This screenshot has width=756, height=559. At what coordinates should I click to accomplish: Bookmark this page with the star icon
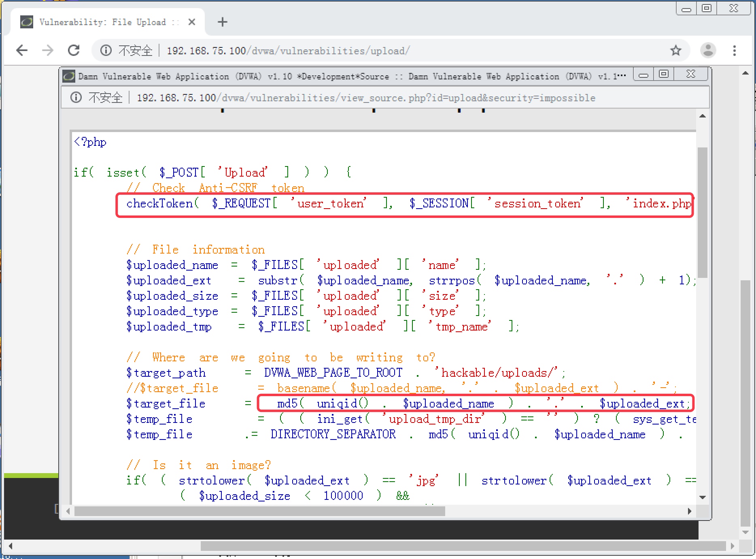(676, 51)
